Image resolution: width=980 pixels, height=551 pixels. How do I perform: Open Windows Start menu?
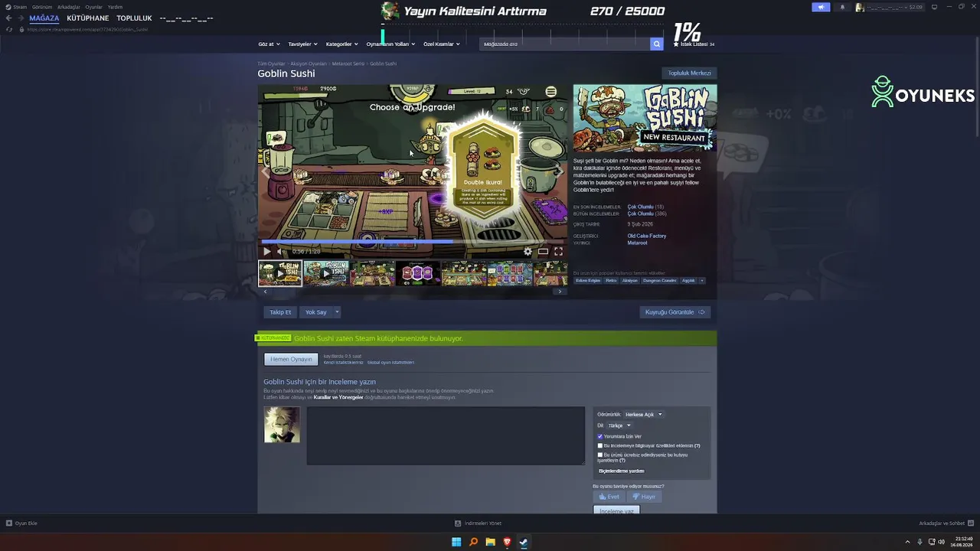pos(456,543)
